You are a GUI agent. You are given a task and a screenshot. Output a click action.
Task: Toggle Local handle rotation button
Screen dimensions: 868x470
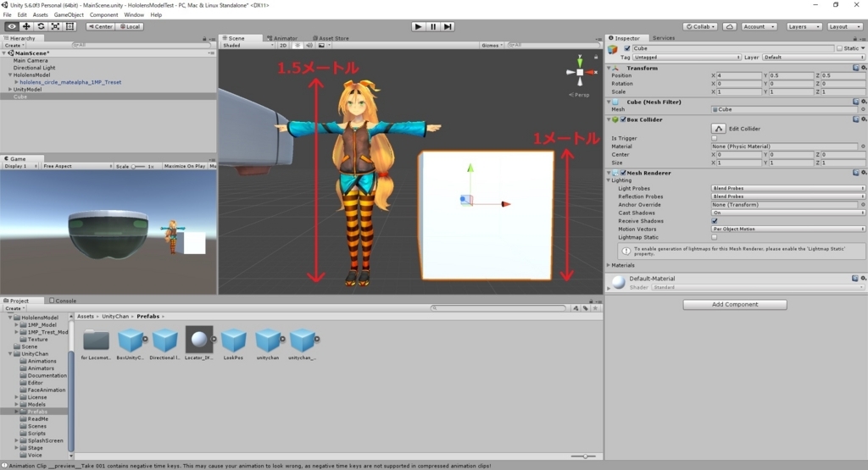[130, 26]
